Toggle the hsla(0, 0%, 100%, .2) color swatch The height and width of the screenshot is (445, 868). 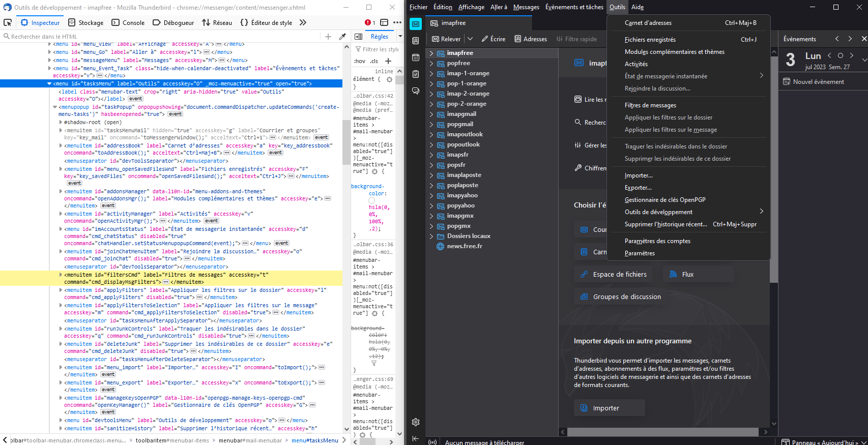click(x=372, y=201)
